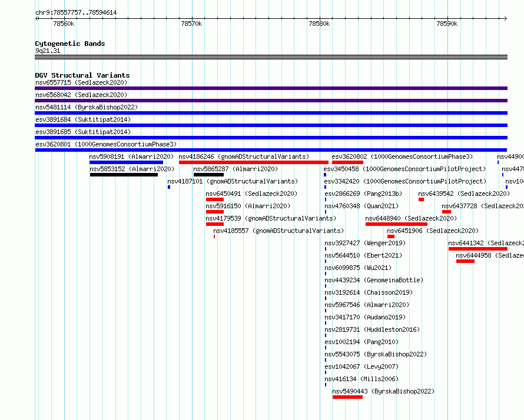Open nsv2819731 (Huddleston2016) label
Image resolution: width=524 pixels, height=420 pixels.
[x=372, y=329]
